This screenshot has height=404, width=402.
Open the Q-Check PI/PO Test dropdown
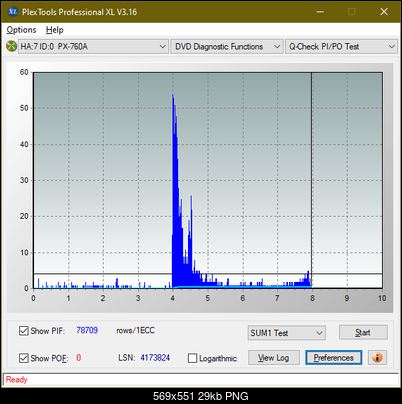(x=341, y=47)
